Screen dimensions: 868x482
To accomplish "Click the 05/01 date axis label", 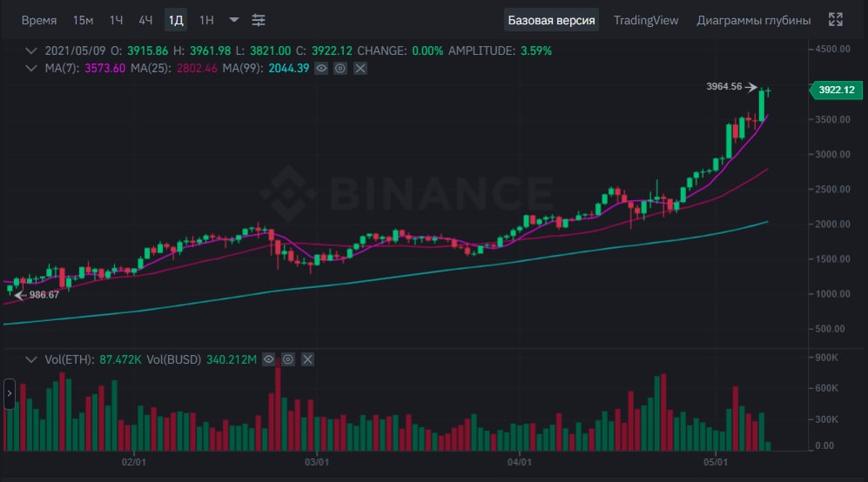I will 716,461.
